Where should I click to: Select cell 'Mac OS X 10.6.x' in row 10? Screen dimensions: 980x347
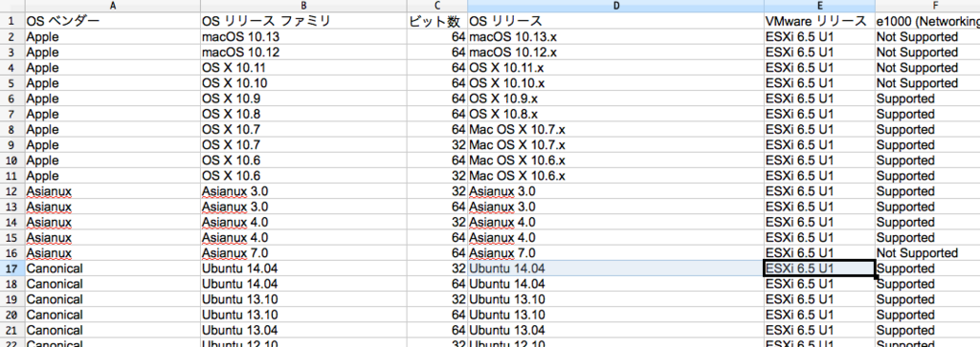point(615,161)
